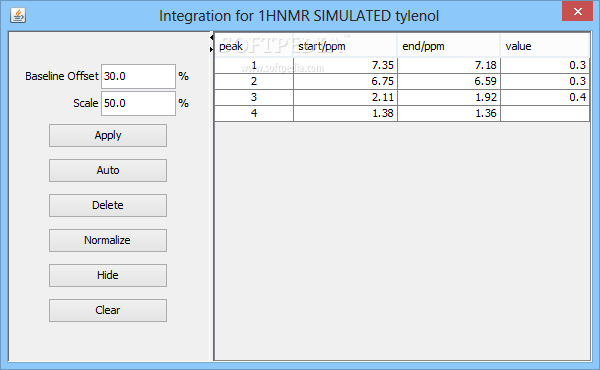
Task: Select peak 2 row number cell
Action: pyautogui.click(x=254, y=81)
